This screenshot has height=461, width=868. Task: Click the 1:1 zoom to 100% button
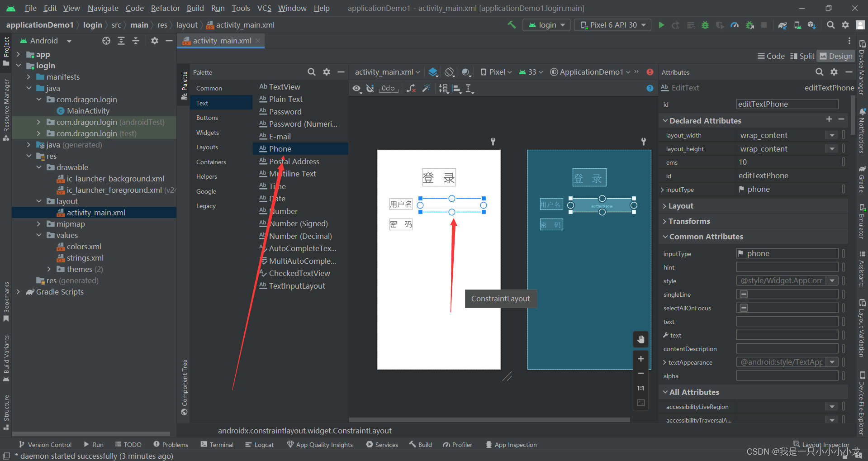click(x=641, y=388)
